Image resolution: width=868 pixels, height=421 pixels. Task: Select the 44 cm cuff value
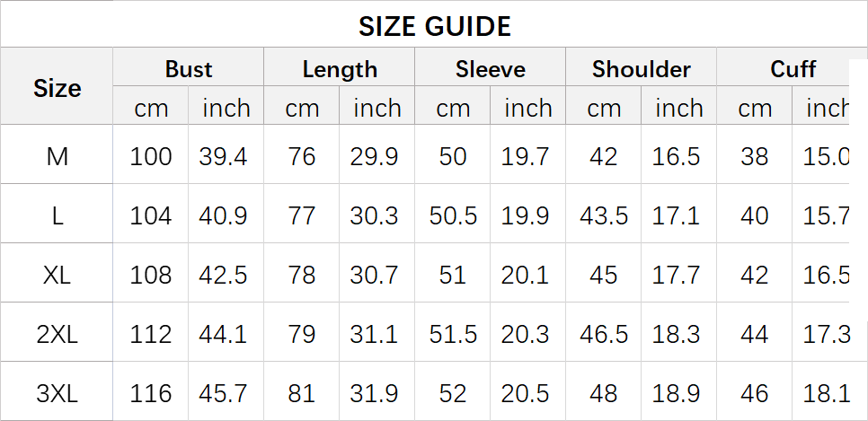tap(755, 335)
